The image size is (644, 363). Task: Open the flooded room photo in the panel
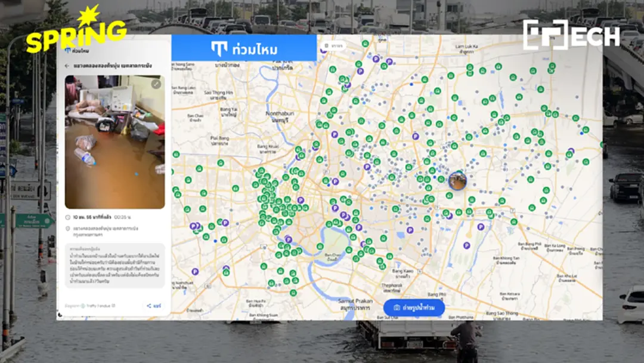[x=115, y=142]
